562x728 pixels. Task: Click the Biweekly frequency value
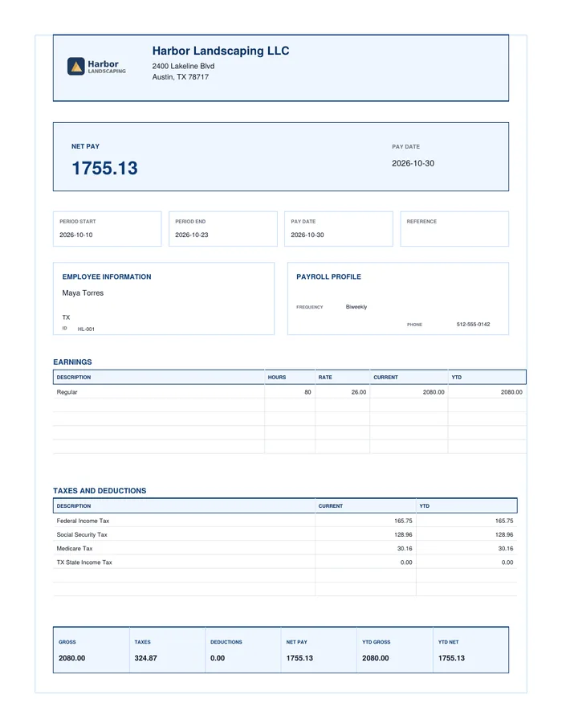[x=356, y=307]
